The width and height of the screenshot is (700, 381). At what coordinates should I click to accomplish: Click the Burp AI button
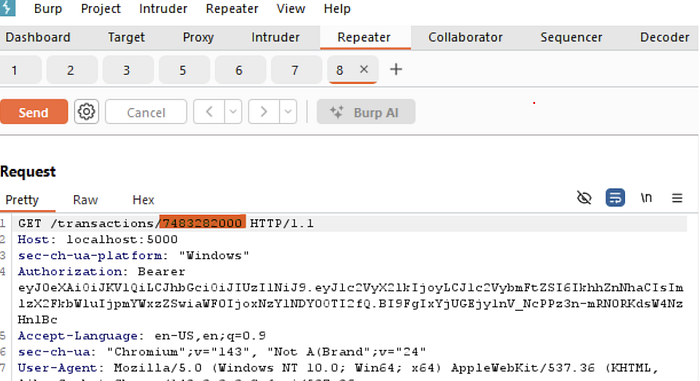[366, 112]
